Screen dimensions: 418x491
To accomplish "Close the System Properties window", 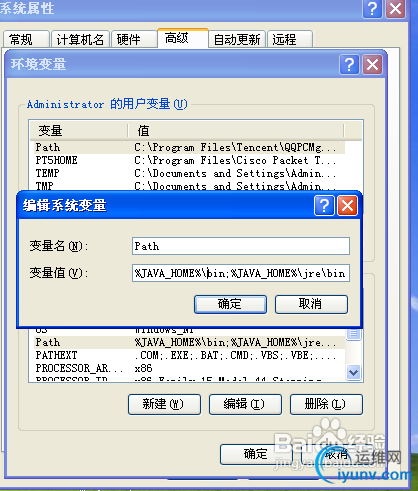I will (x=395, y=9).
